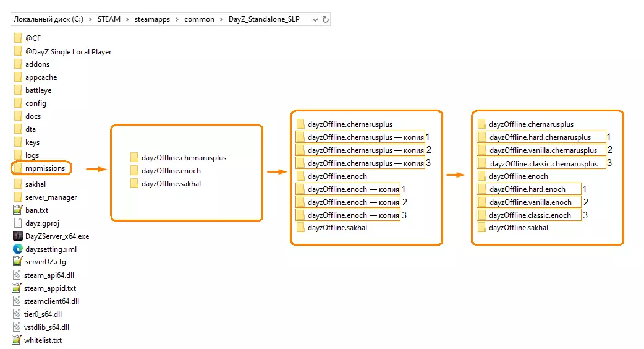Click the DayZServer_x64.exe file name

click(x=57, y=236)
